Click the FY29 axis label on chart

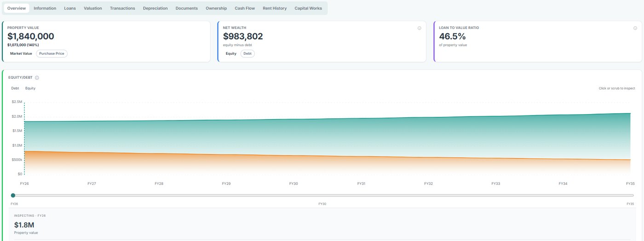pos(226,184)
